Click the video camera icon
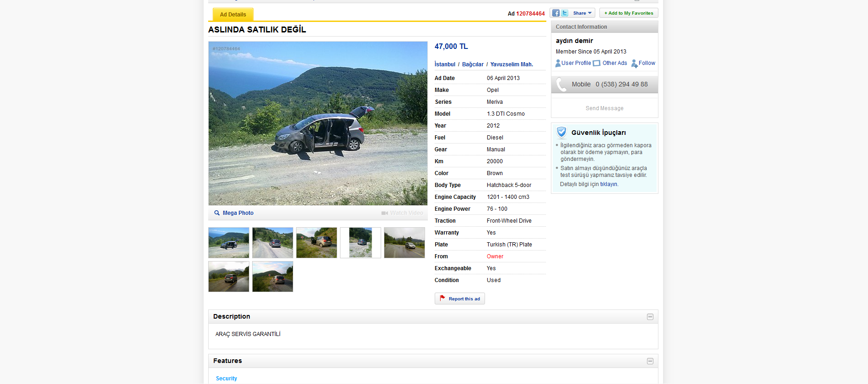Viewport: 868px width, 384px height. coord(385,213)
